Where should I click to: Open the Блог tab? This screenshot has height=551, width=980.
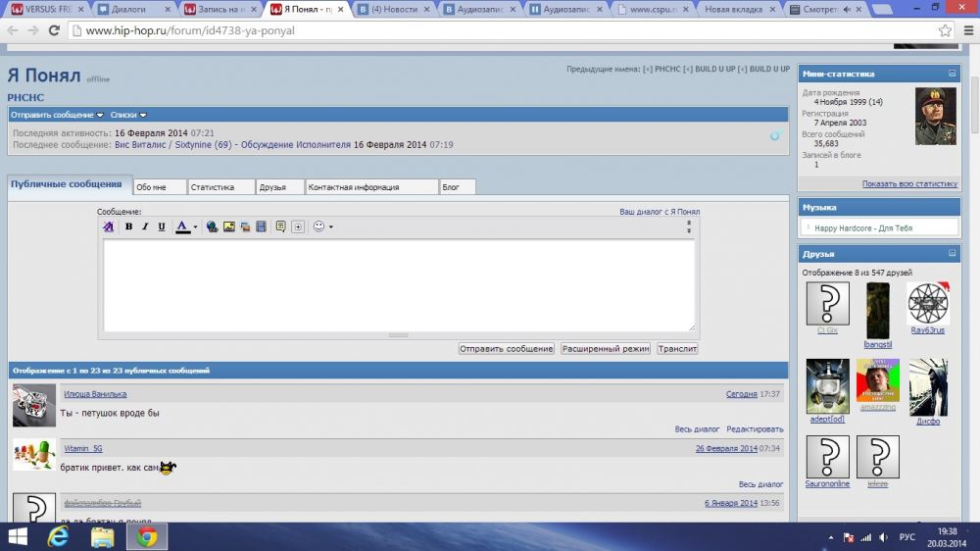tap(458, 187)
